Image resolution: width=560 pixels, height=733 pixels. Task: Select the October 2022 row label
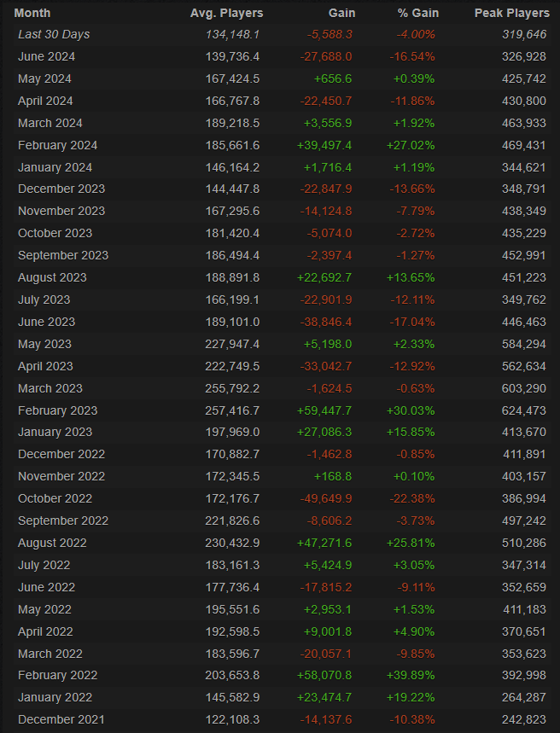tap(55, 499)
